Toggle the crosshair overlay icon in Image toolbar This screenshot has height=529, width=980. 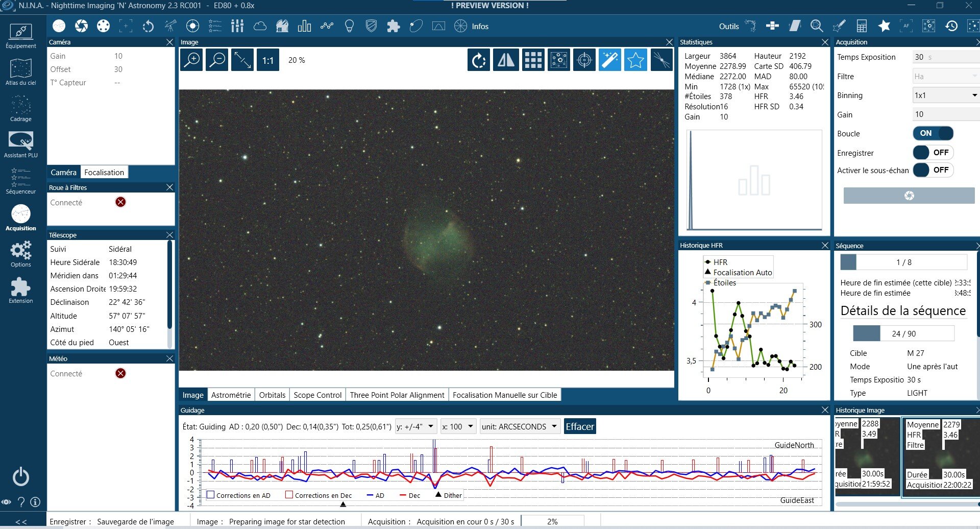point(584,60)
